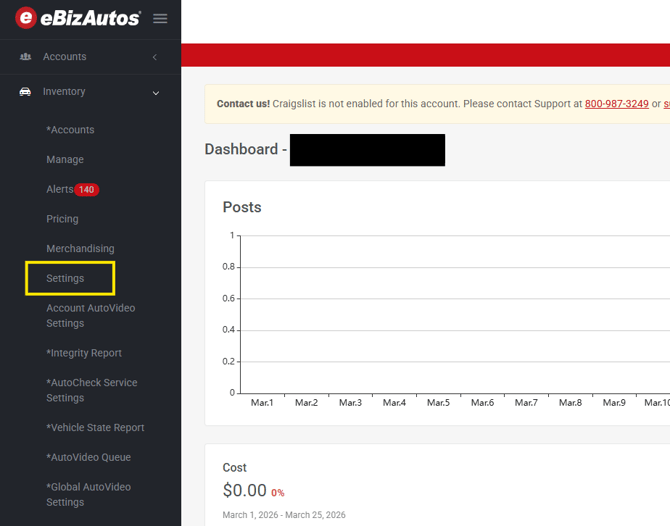Click the Inventory car icon
The image size is (670, 526).
pyautogui.click(x=25, y=91)
